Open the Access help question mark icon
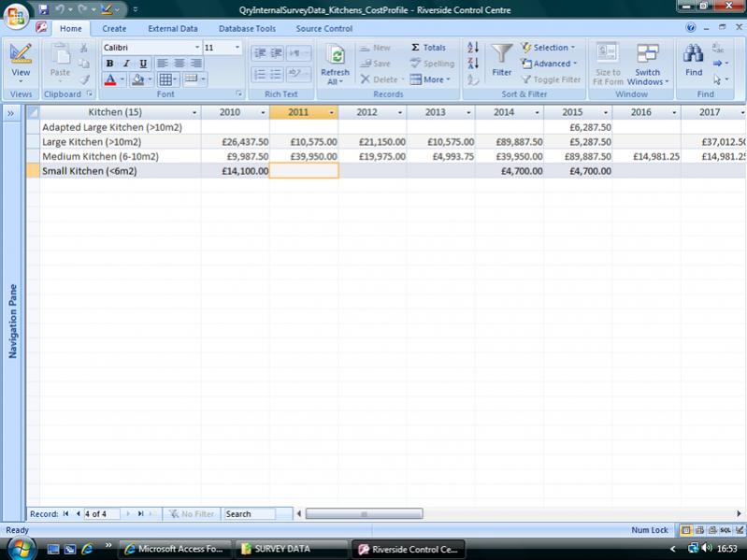 691,28
